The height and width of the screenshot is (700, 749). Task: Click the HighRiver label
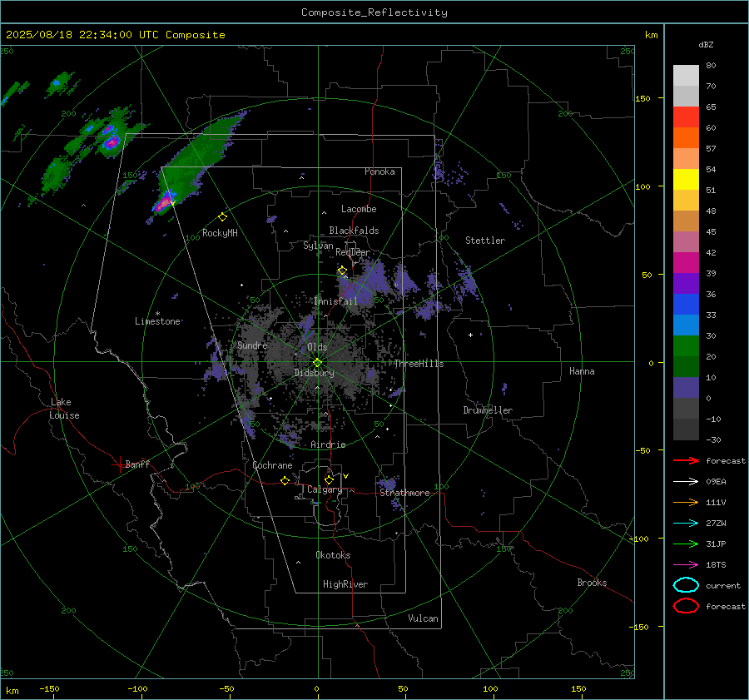pyautogui.click(x=345, y=584)
